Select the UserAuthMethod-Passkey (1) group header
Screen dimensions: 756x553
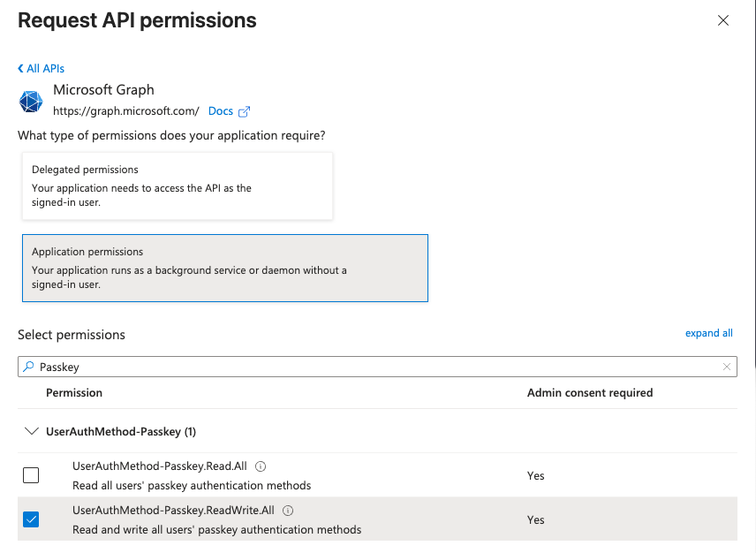click(x=121, y=432)
